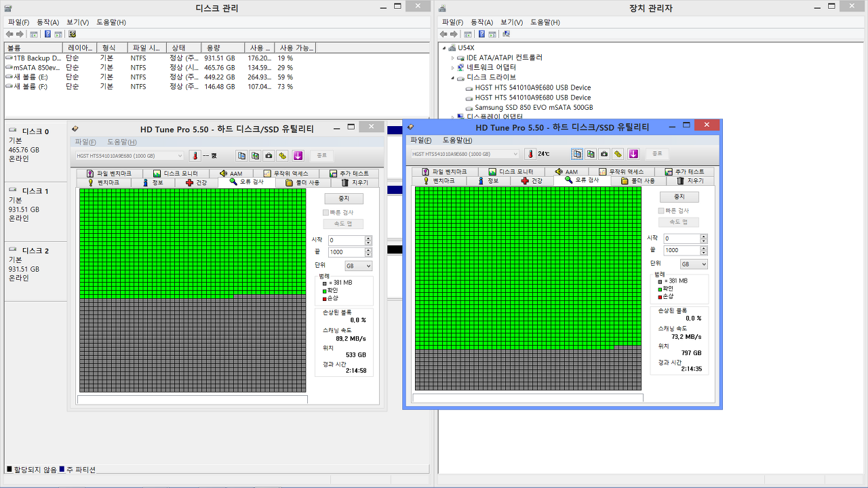Open 파일(F) menu in Disk Management

(18, 22)
